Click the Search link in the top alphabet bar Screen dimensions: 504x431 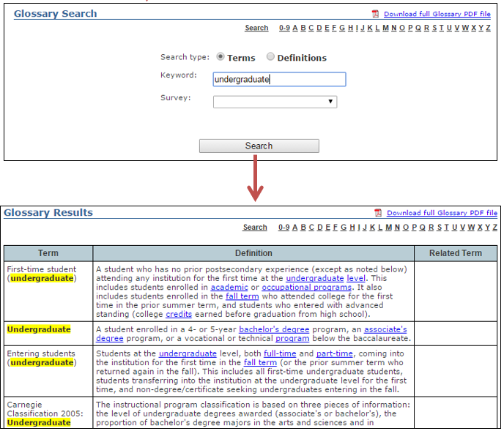(x=256, y=28)
